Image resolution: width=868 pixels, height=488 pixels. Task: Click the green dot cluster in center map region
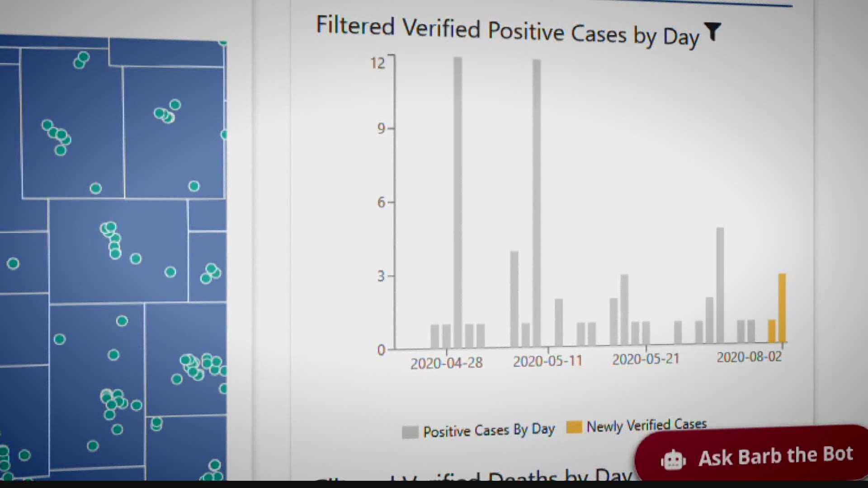pyautogui.click(x=112, y=240)
